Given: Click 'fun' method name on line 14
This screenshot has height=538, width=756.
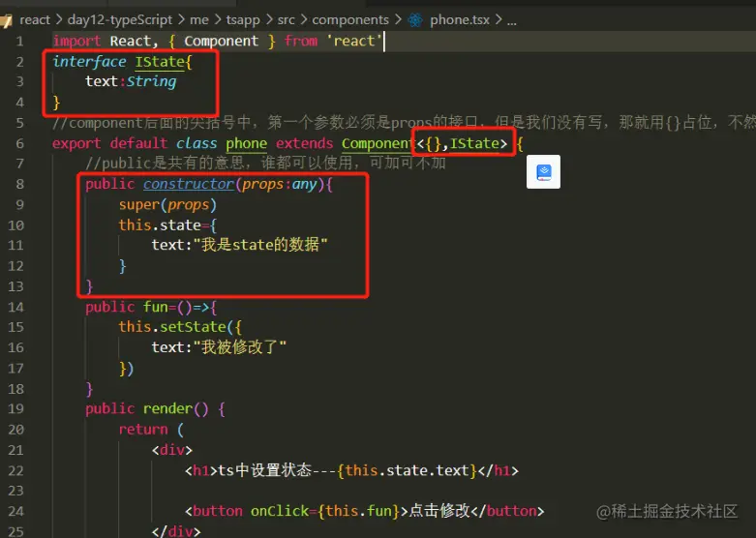Looking at the screenshot, I should click(155, 307).
